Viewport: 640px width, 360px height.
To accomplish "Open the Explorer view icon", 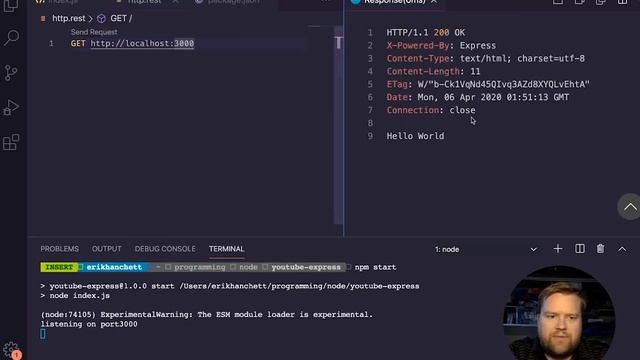I will click(11, 6).
